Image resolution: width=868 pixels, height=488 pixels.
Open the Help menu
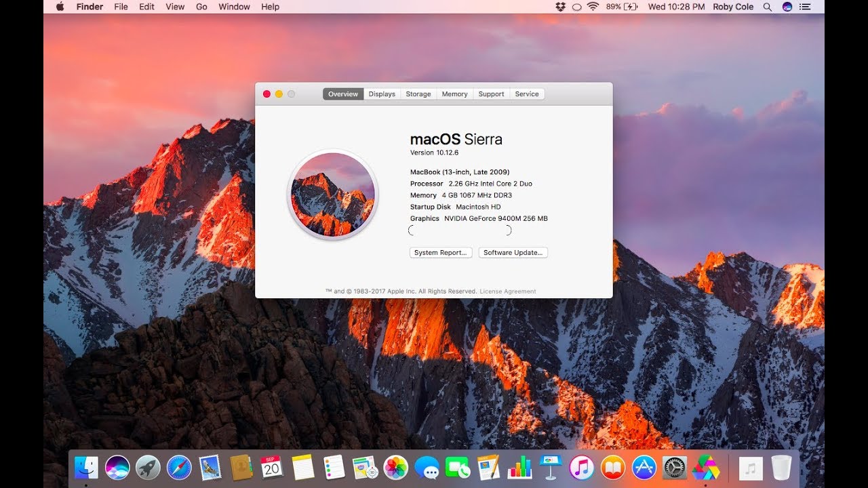coord(270,7)
